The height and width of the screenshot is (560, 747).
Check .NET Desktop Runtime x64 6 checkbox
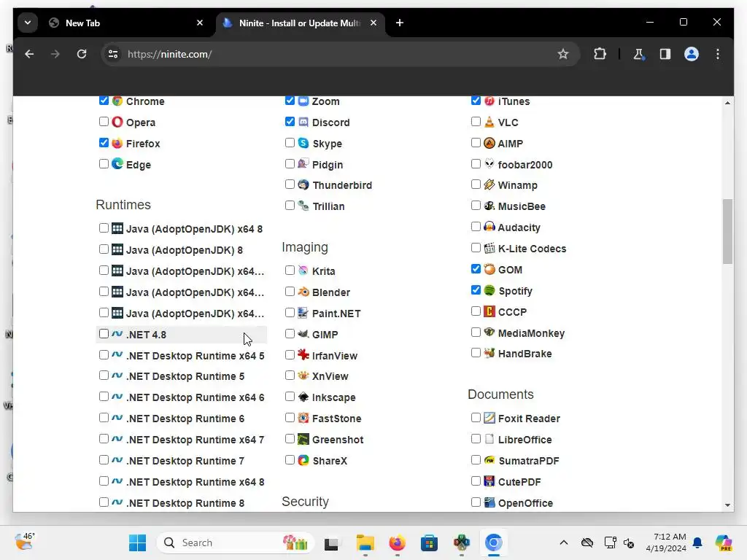(x=104, y=396)
